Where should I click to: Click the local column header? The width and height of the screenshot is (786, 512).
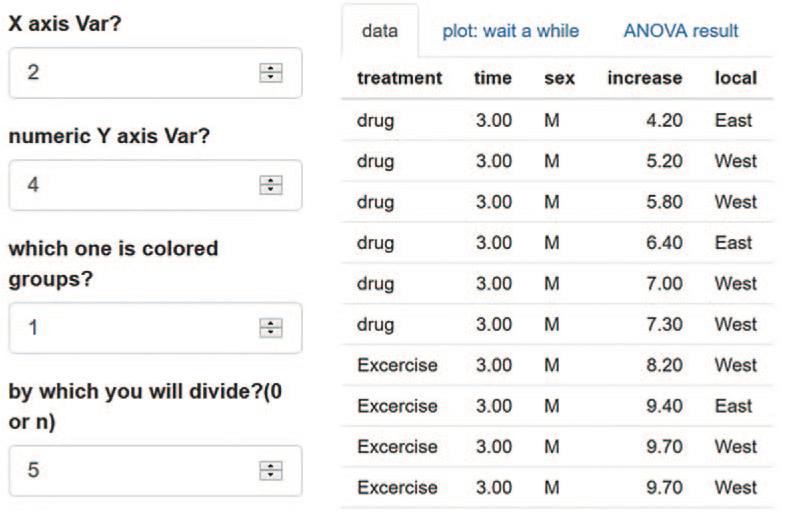tap(735, 78)
